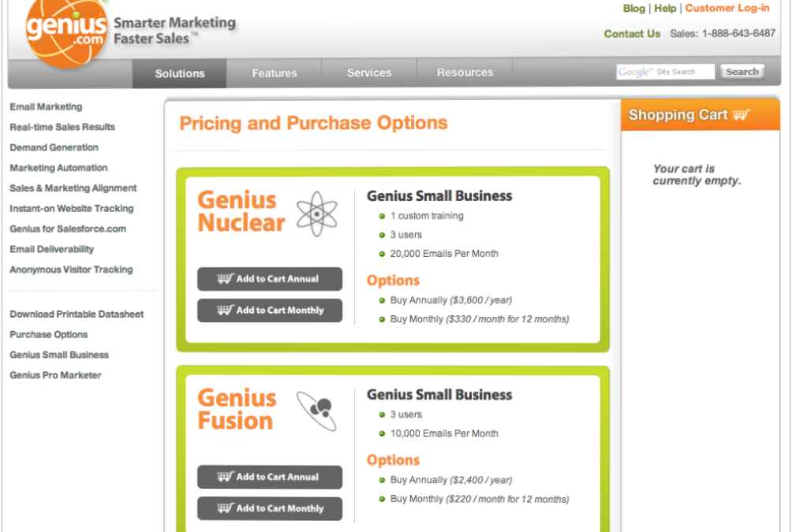This screenshot has height=532, width=792.
Task: Click the Genius Fusion product title
Action: (x=237, y=409)
